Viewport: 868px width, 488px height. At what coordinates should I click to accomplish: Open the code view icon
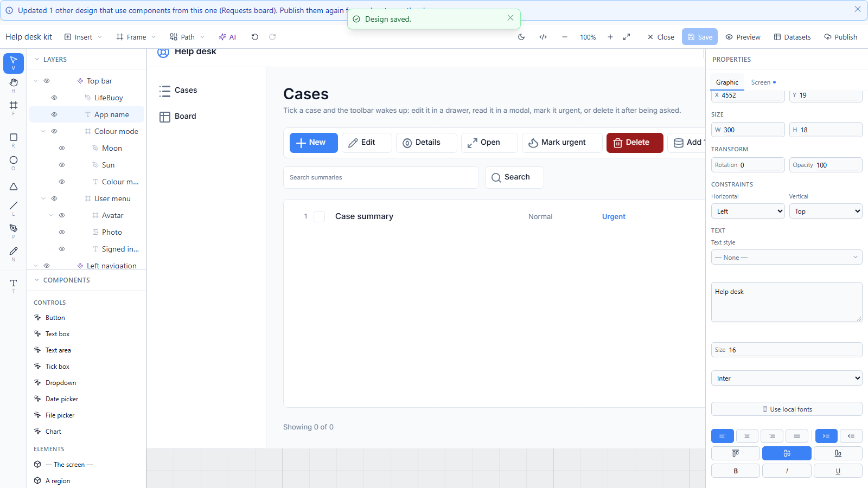pos(543,37)
